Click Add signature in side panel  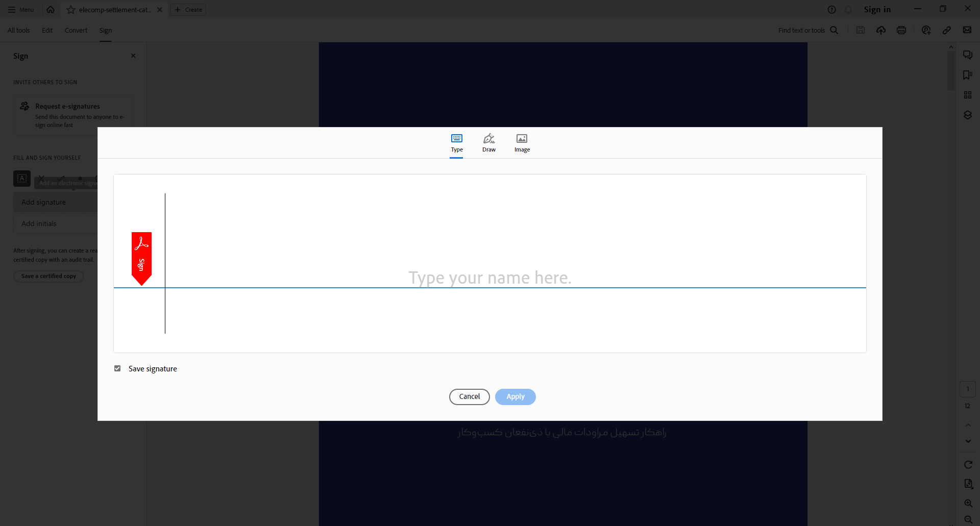(x=56, y=202)
